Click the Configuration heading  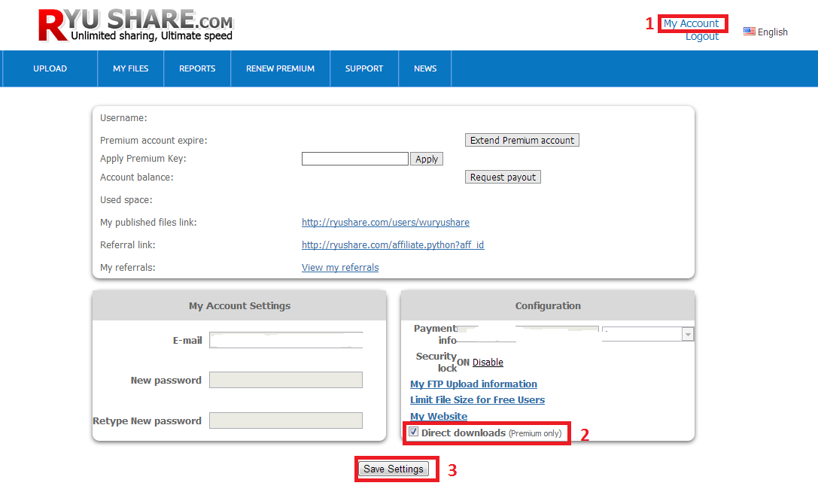point(548,305)
